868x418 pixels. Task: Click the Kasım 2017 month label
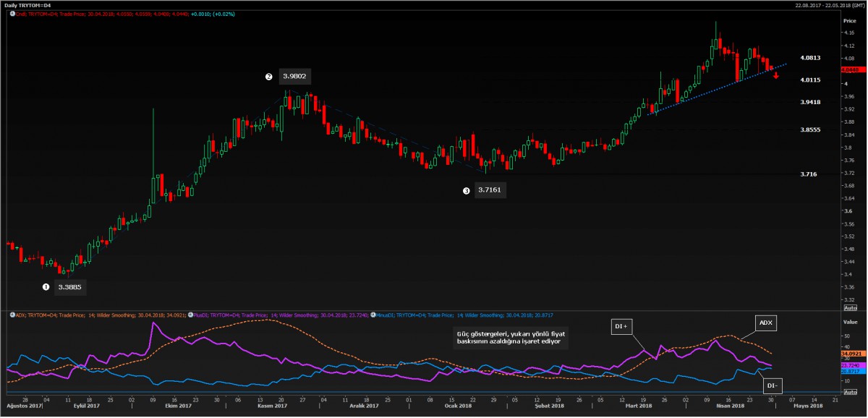coord(273,406)
